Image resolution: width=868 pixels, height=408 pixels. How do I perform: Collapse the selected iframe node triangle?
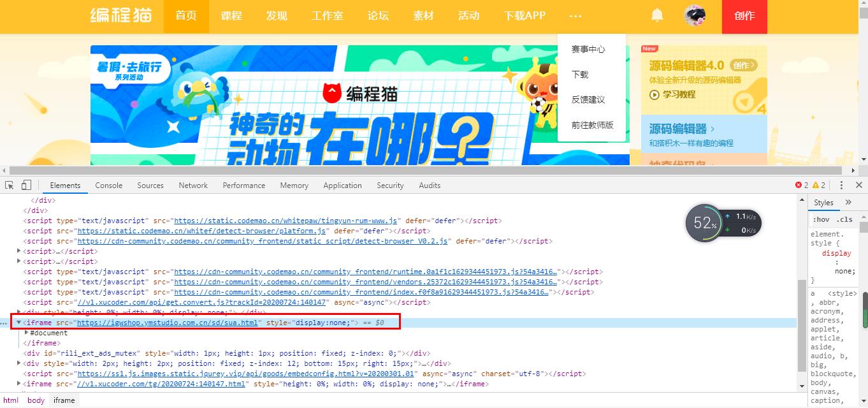pyautogui.click(x=19, y=323)
